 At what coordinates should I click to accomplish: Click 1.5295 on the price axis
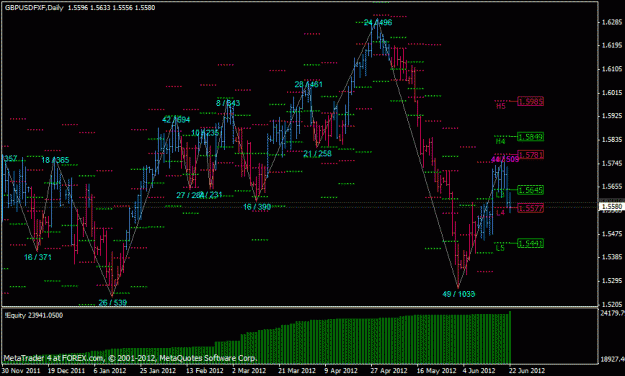(612, 281)
